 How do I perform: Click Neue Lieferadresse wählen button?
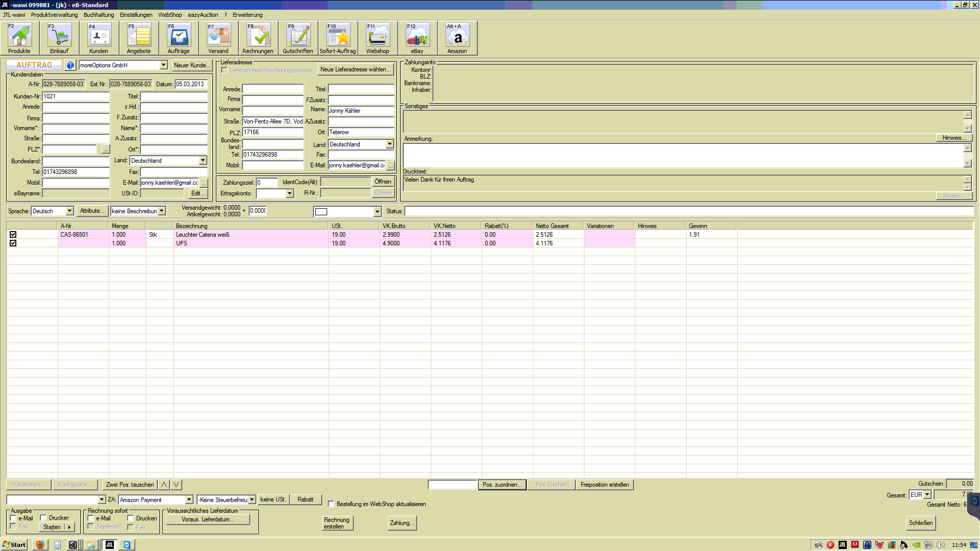pyautogui.click(x=356, y=69)
